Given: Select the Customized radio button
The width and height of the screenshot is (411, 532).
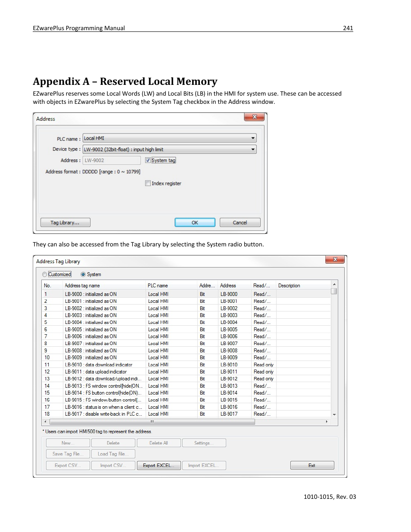Looking at the screenshot, I should tap(45, 274).
